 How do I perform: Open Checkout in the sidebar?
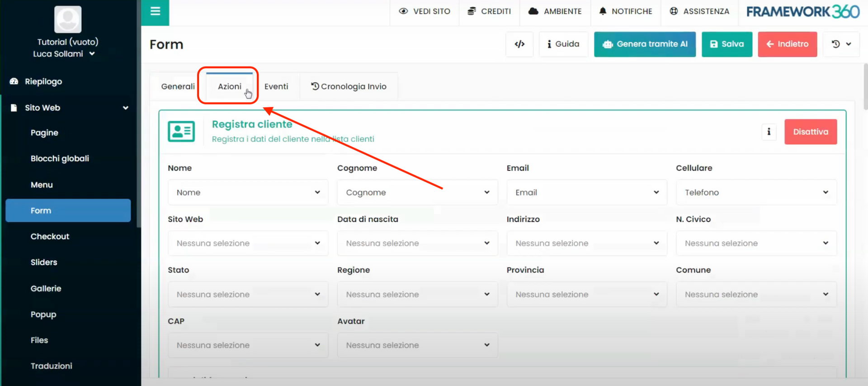click(50, 237)
